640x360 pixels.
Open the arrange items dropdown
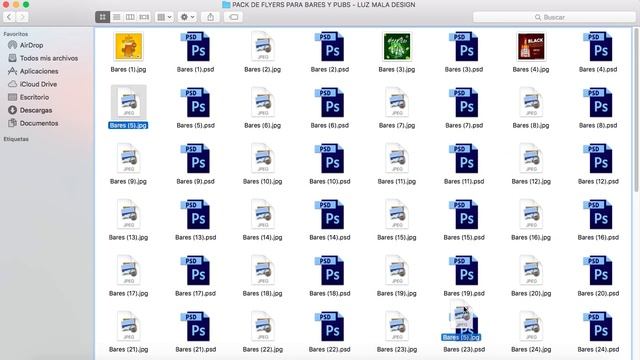click(x=164, y=17)
